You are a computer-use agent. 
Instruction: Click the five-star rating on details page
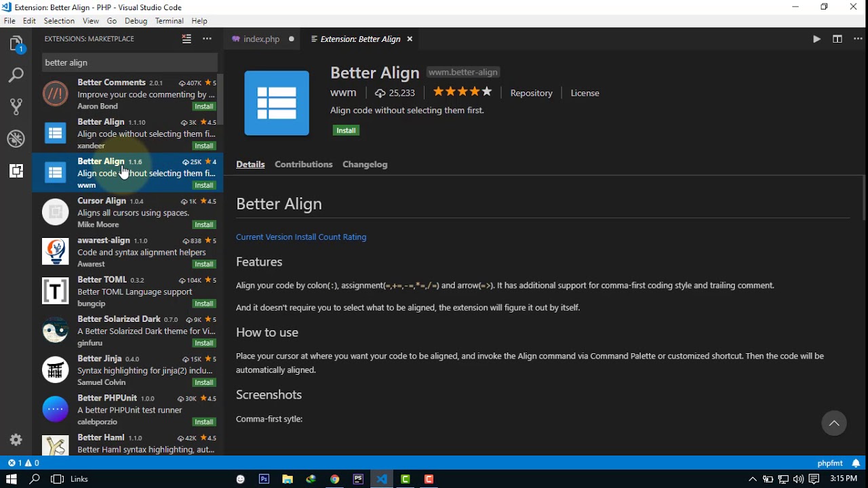pos(462,92)
